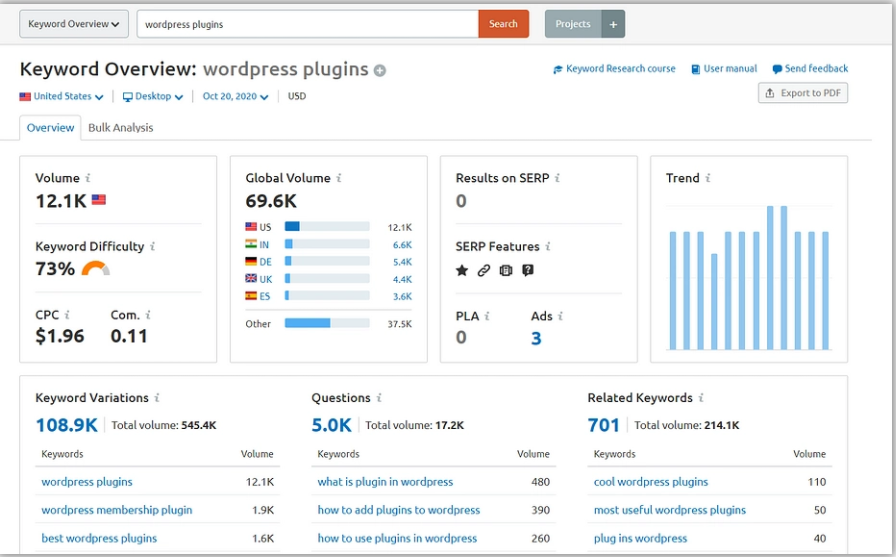
Task: Click the SERP Features info icon
Action: click(547, 246)
